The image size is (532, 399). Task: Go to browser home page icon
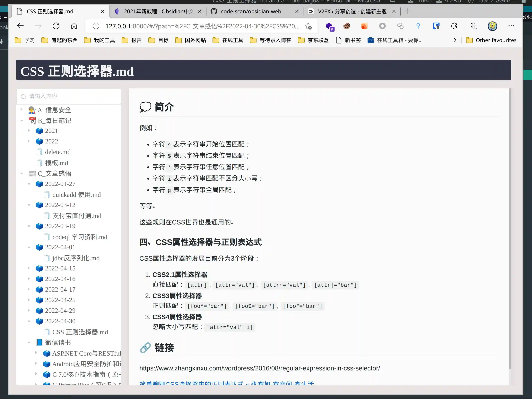tap(74, 26)
